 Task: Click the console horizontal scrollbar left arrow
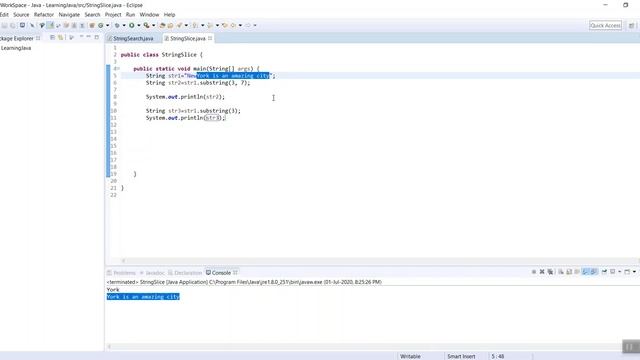pos(109,347)
